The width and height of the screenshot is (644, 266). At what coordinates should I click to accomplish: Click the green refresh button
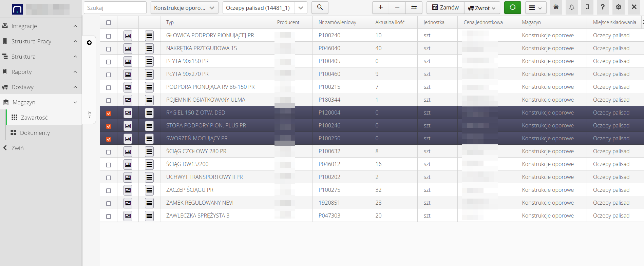[512, 7]
